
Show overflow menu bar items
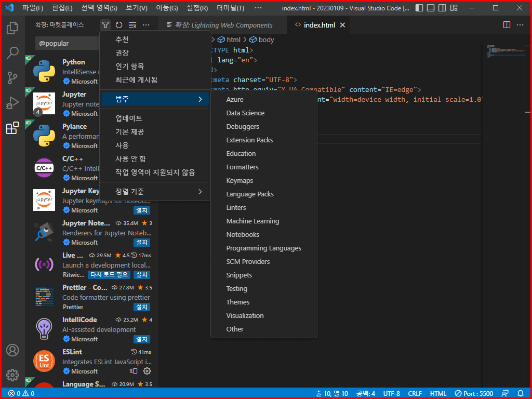tap(258, 8)
